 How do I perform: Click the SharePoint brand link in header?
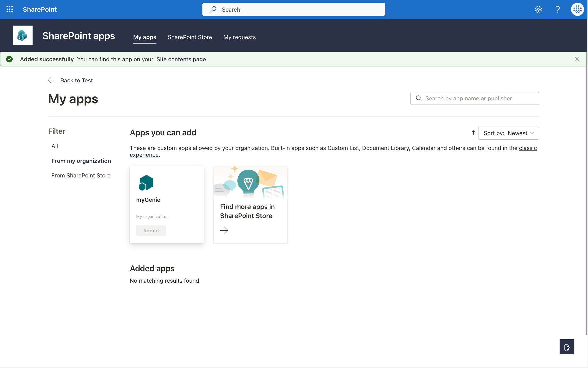40,9
